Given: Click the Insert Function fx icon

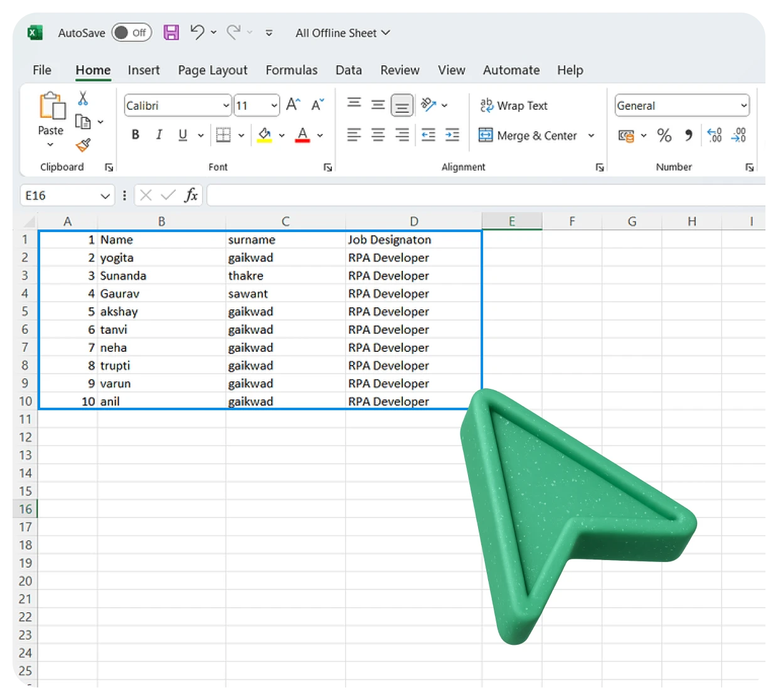Looking at the screenshot, I should [x=191, y=196].
